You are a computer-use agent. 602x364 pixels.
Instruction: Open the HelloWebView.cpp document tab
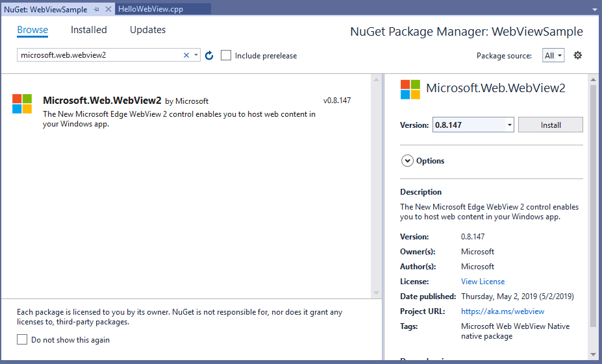point(151,10)
